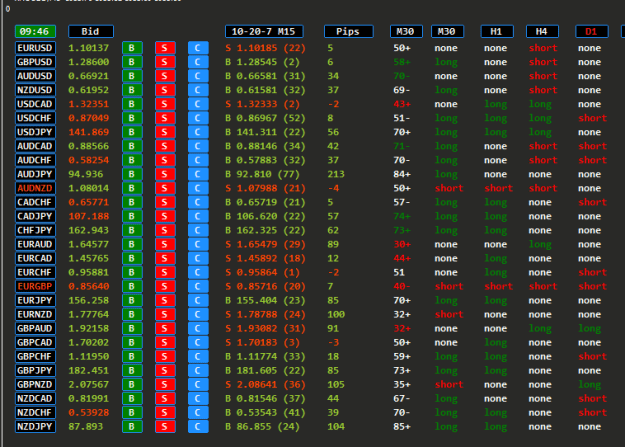Click the green B button for USDCHF
Image resolution: width=625 pixels, height=447 pixels.
(x=132, y=118)
